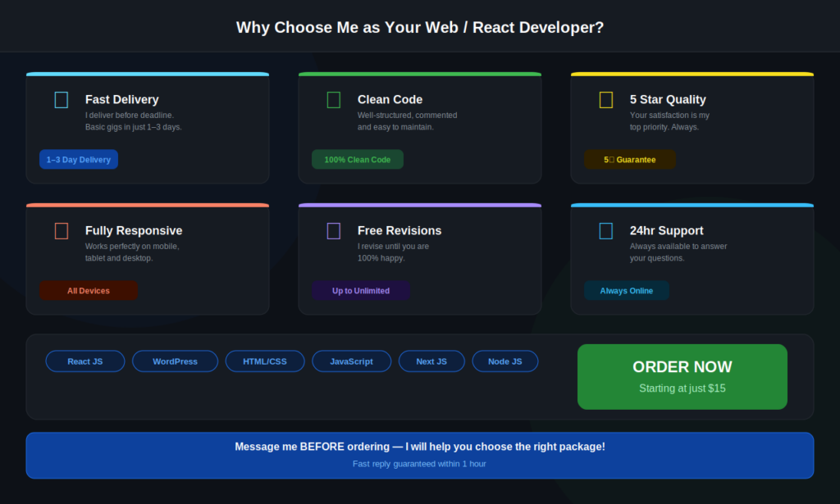Viewport: 840px width, 504px height.
Task: Click the Fast Delivery heading
Action: [122, 99]
